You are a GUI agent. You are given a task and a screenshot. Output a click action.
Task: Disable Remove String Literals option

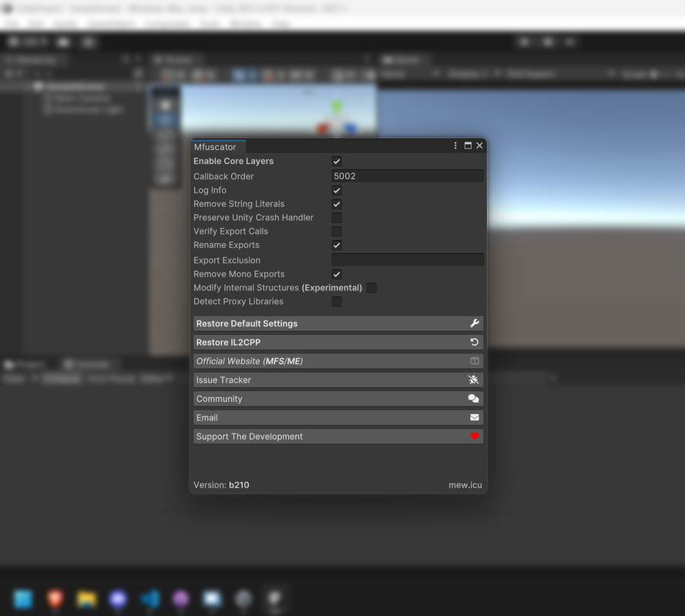[x=337, y=204]
